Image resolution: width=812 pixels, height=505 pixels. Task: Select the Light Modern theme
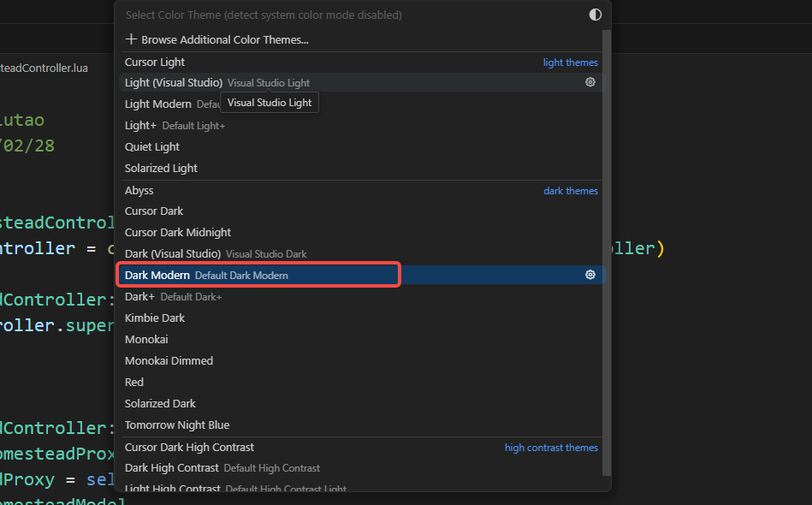[x=361, y=104]
